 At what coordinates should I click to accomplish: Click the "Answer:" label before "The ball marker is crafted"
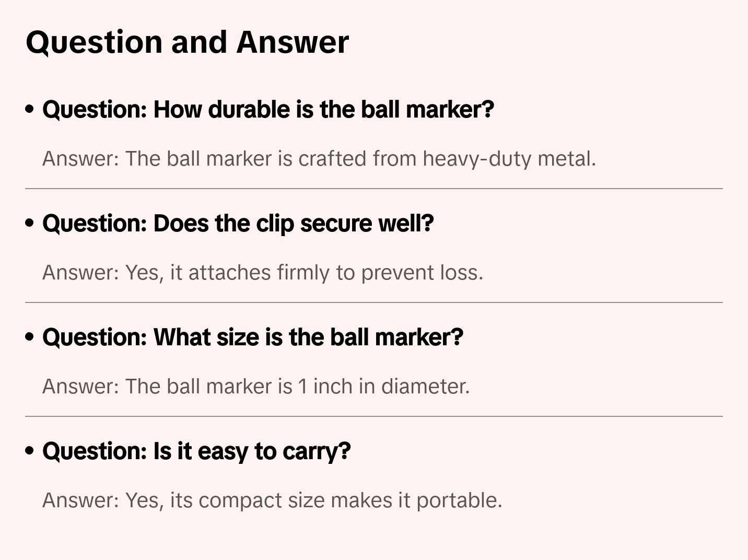click(x=81, y=159)
